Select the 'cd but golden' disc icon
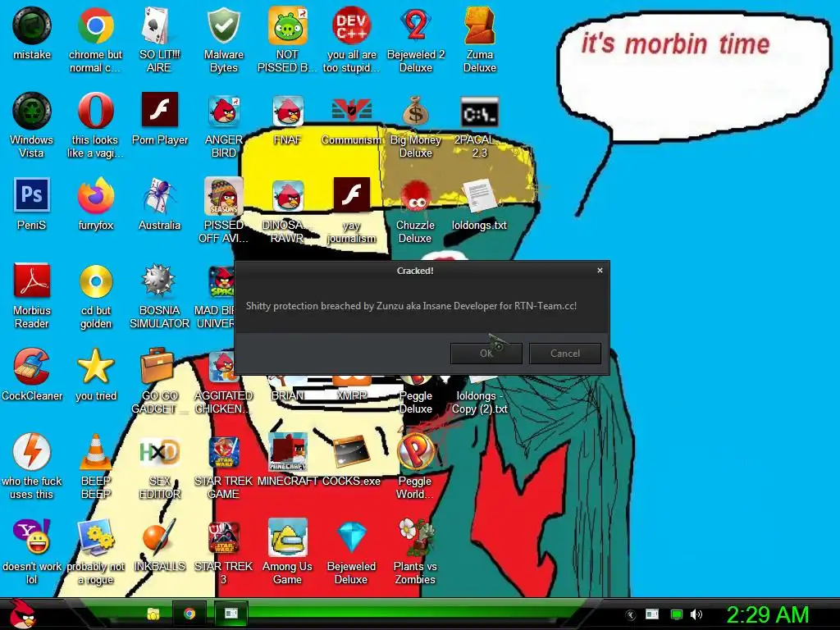 click(x=96, y=281)
